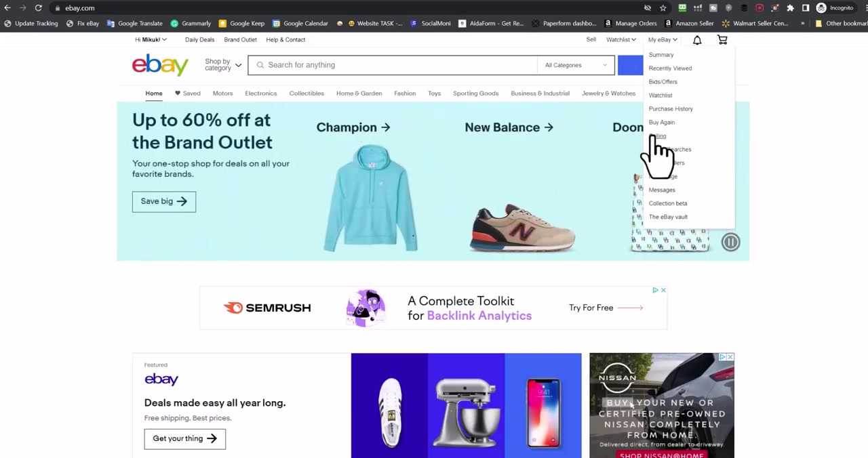Click the Sell link
Viewport: 868px width, 458px height.
[x=591, y=40]
